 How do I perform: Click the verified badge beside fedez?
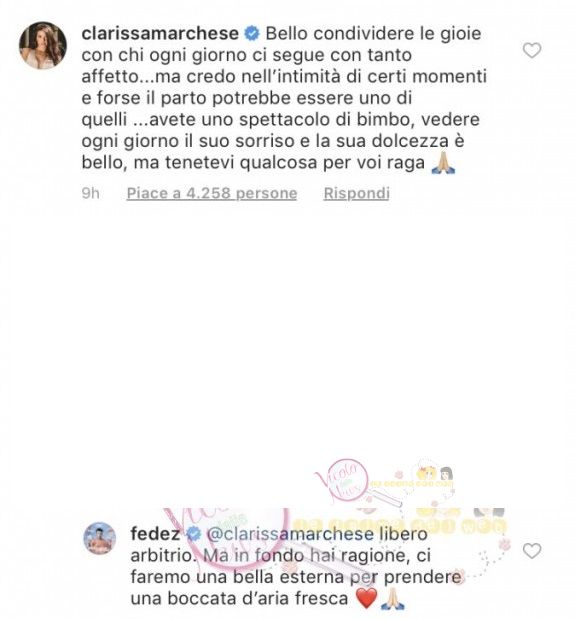tap(193, 534)
